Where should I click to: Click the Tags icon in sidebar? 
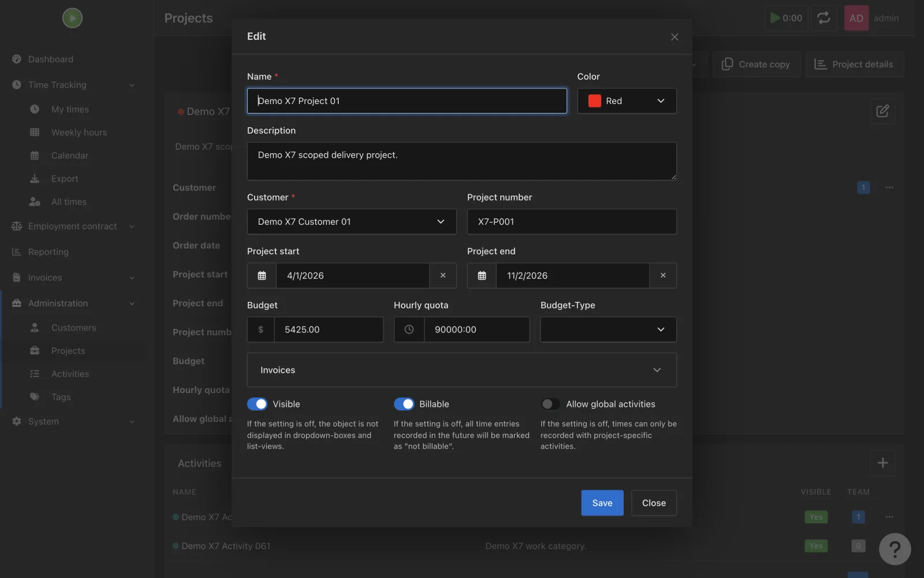pyautogui.click(x=35, y=397)
